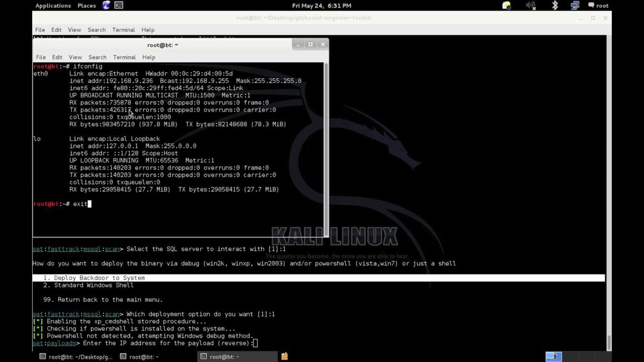Click inet addr:127.0.0.1

pos(104,146)
